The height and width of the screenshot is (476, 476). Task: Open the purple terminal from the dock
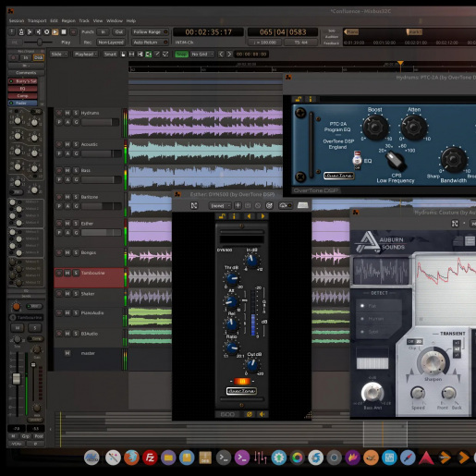[242, 458]
